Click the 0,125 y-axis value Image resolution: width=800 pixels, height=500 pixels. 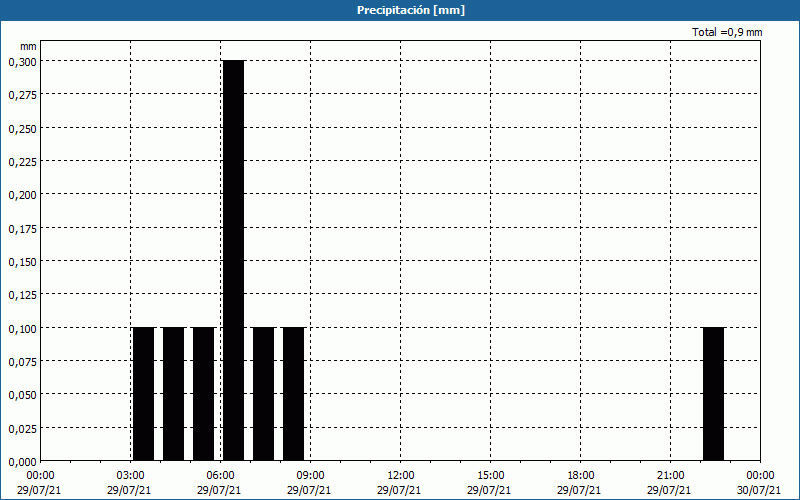[x=22, y=295]
